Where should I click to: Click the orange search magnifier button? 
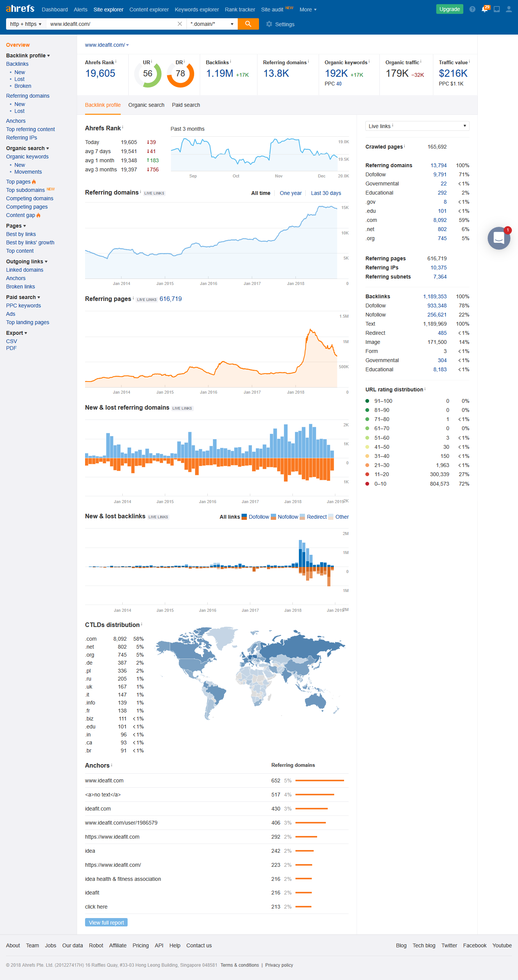248,24
